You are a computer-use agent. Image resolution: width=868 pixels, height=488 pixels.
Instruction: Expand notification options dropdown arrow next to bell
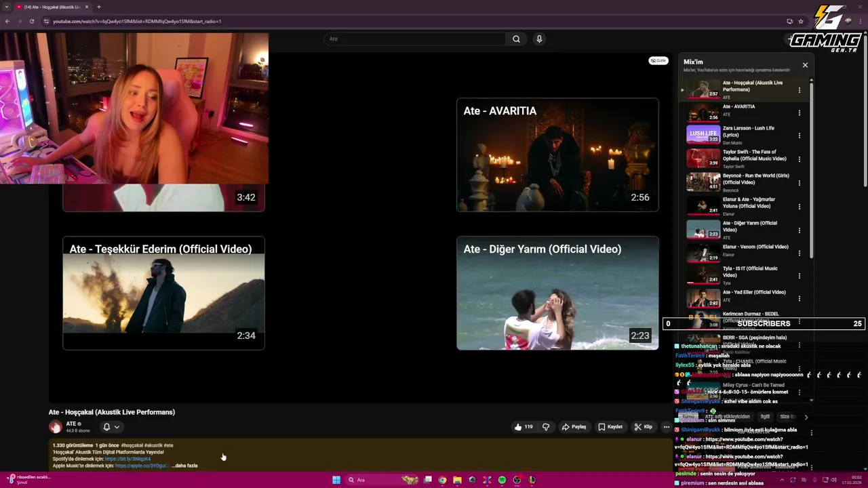(117, 427)
